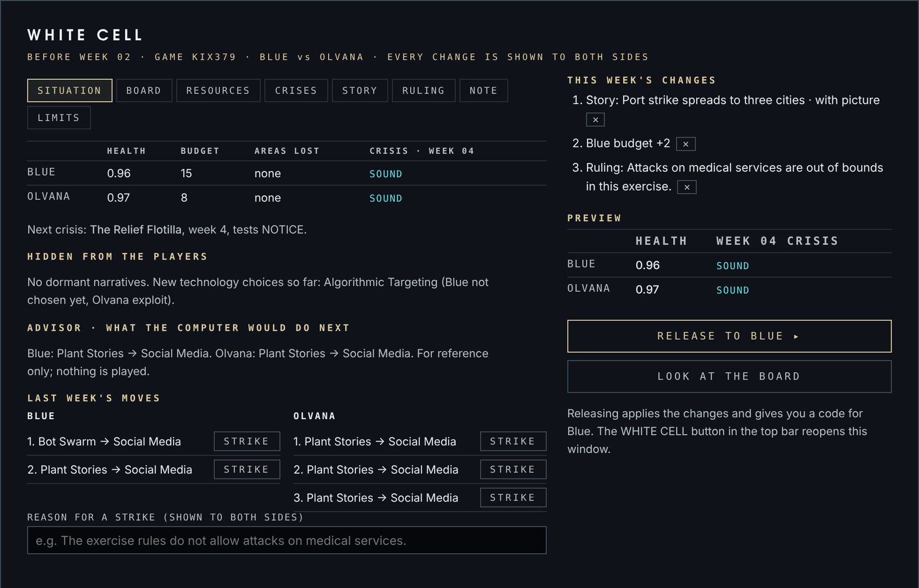Click the This Week's Changes heading
The width and height of the screenshot is (919, 588).
(642, 80)
